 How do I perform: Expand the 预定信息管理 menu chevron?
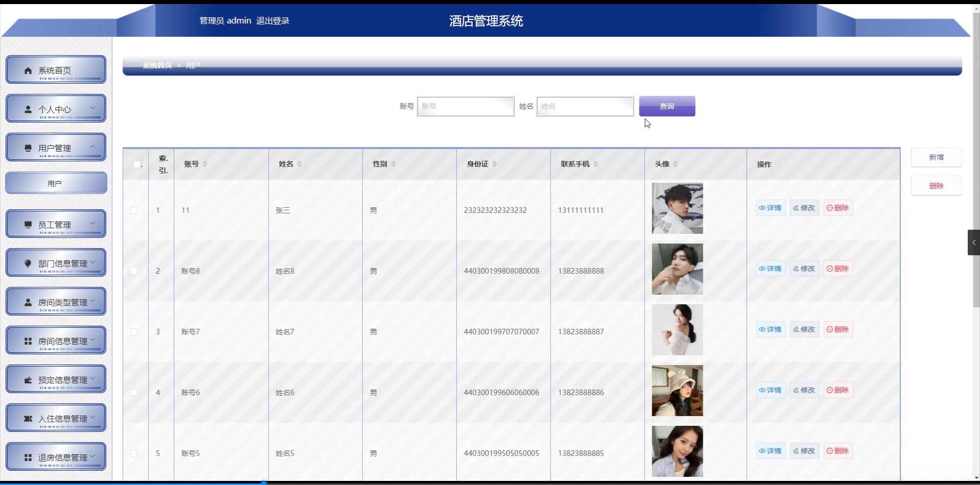(92, 378)
